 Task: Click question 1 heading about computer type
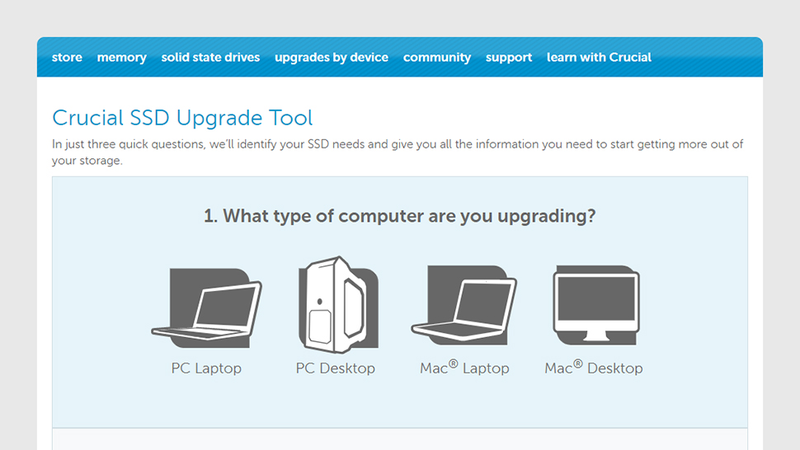(x=399, y=216)
